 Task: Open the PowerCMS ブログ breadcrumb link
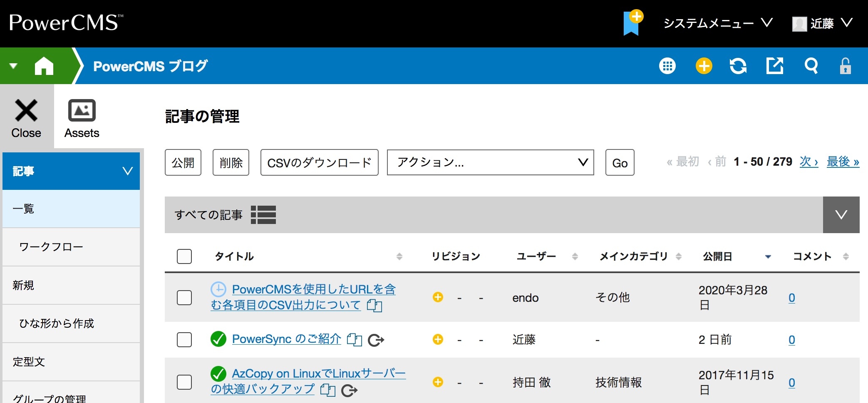coord(150,66)
